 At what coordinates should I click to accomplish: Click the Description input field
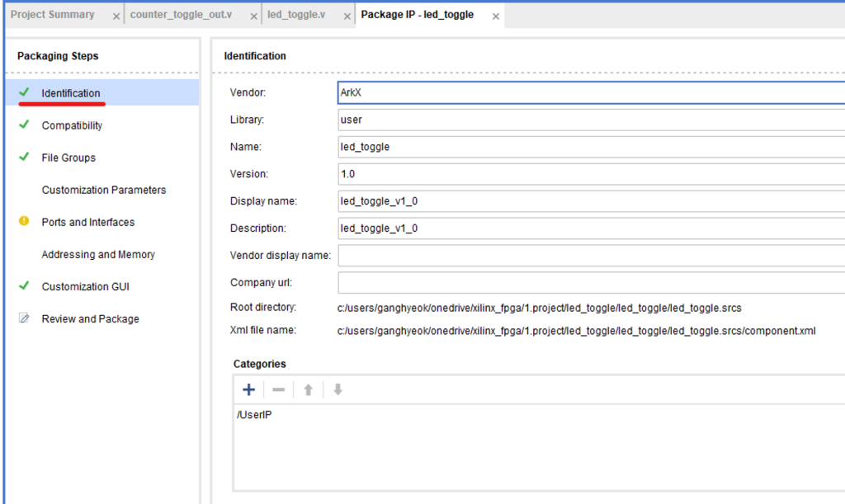tap(591, 228)
